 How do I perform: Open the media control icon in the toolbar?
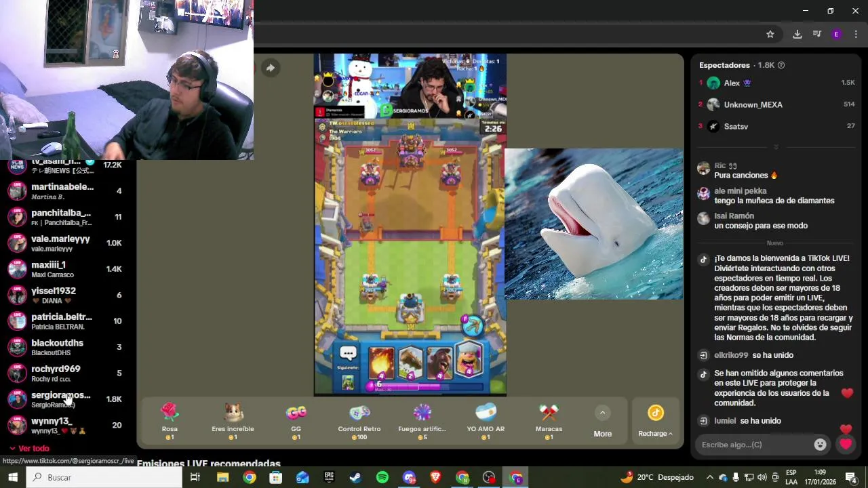817,34
